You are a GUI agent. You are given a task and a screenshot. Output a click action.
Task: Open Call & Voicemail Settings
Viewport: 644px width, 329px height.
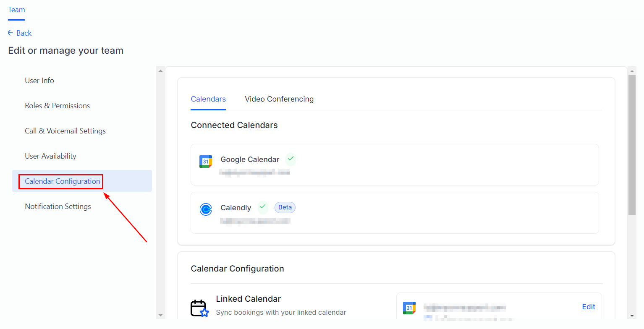[x=65, y=131]
